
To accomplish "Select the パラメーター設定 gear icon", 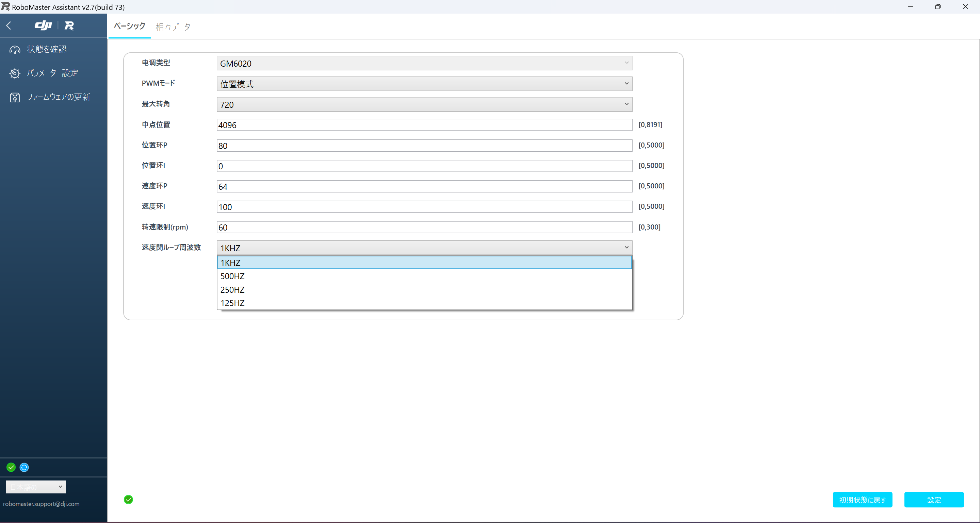I will point(14,73).
